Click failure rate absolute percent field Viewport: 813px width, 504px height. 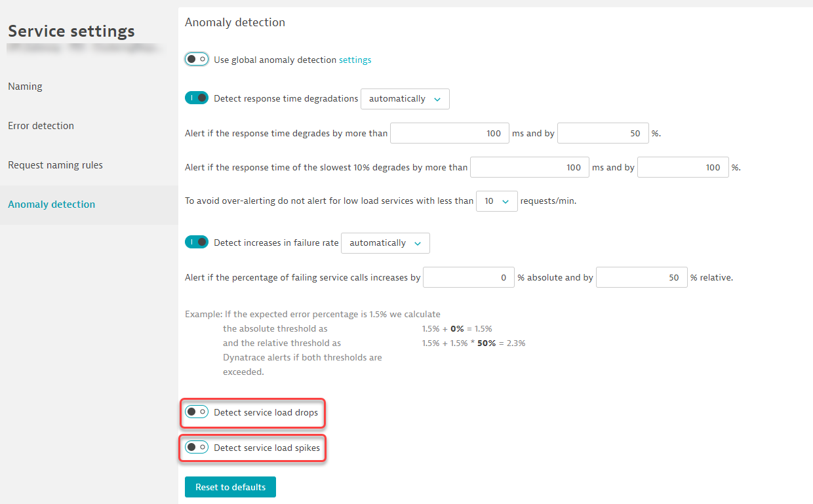[x=468, y=278]
